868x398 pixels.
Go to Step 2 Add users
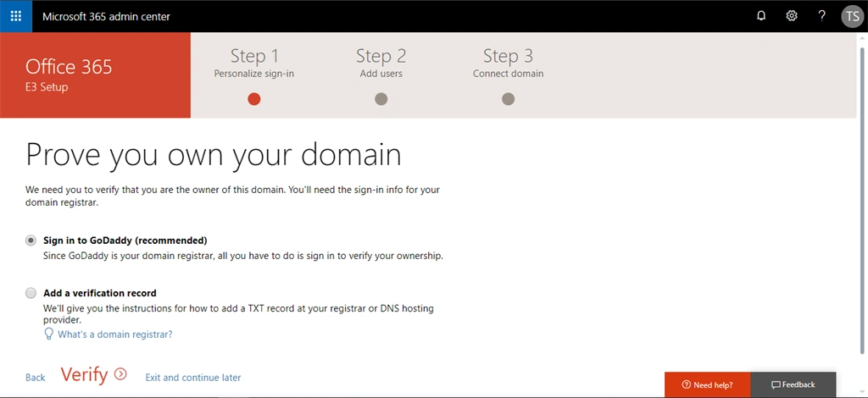pyautogui.click(x=381, y=63)
